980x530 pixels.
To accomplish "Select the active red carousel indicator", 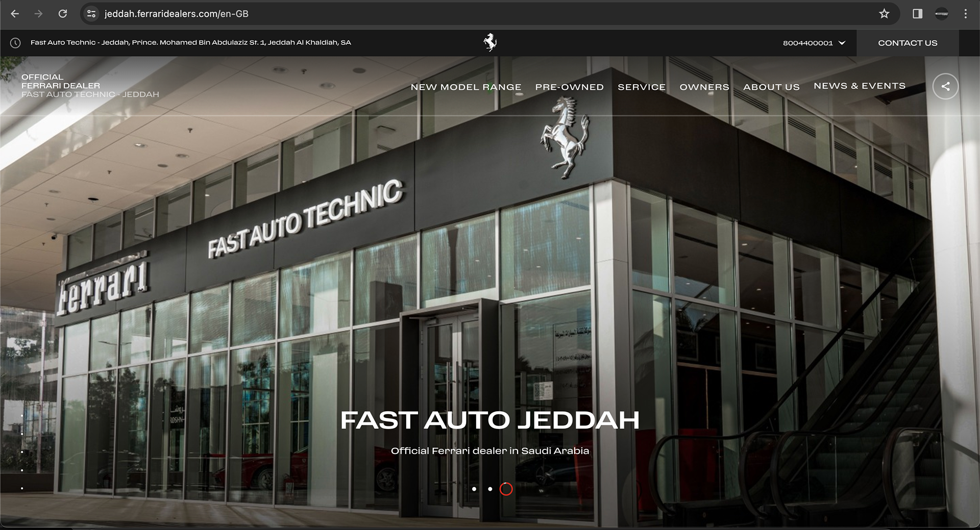I will [506, 489].
